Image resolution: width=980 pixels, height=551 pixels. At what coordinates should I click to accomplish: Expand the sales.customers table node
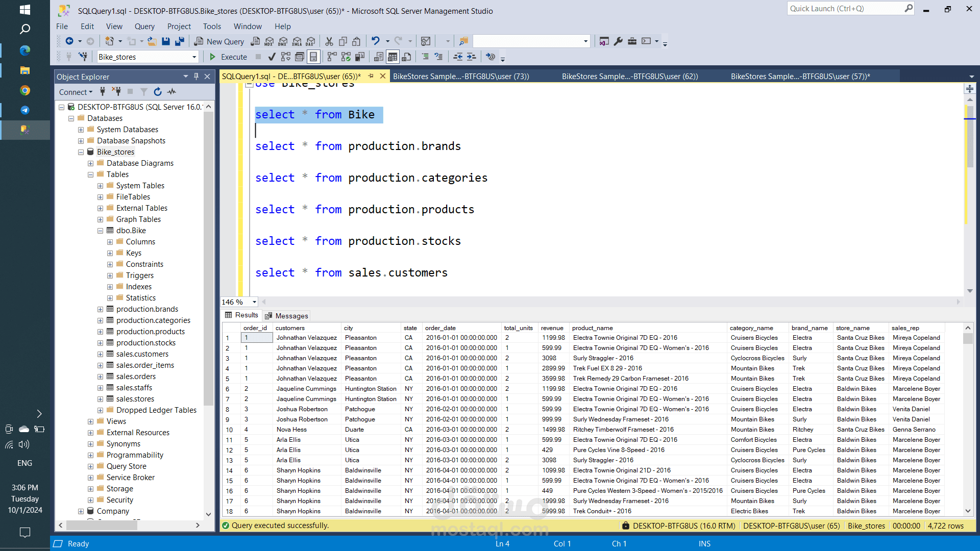point(101,354)
